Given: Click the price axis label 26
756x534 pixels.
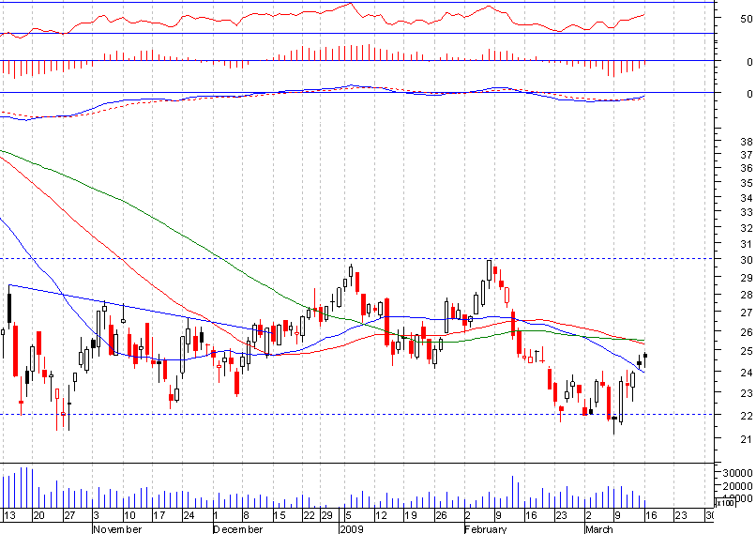Looking at the screenshot, I should coord(747,332).
